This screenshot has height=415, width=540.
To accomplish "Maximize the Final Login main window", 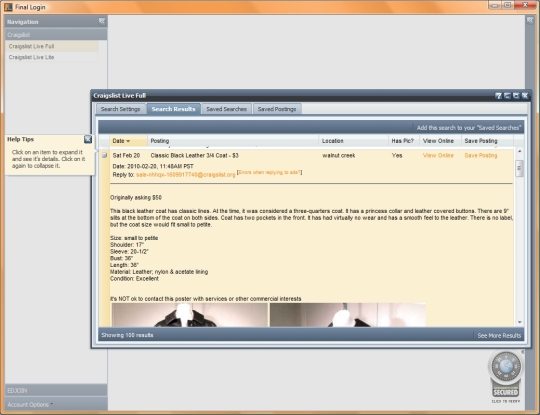I will tap(507, 5).
